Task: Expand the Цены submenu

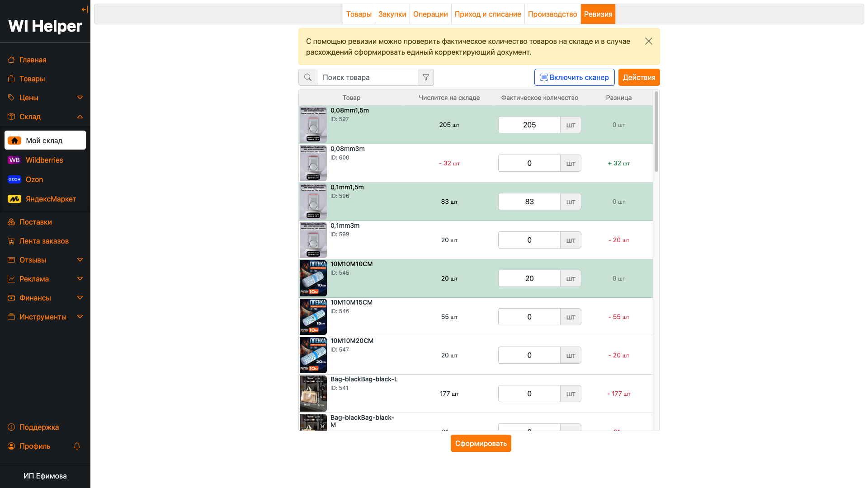Action: [80, 98]
